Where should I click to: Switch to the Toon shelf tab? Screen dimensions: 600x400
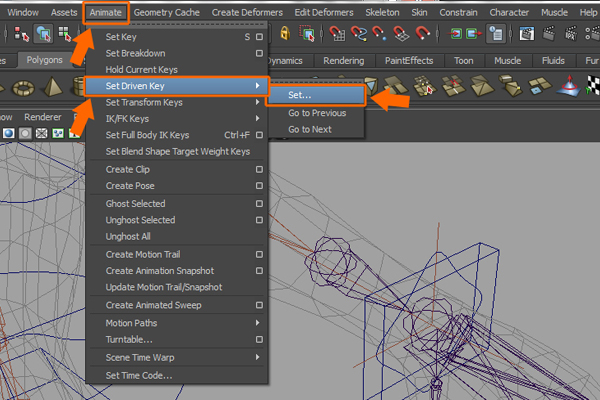tap(463, 61)
